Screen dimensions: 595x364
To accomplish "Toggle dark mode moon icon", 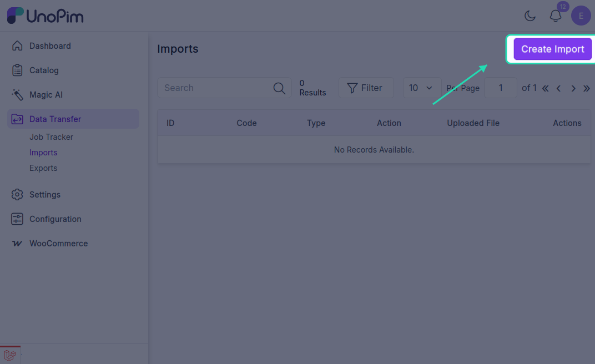I will (530, 16).
